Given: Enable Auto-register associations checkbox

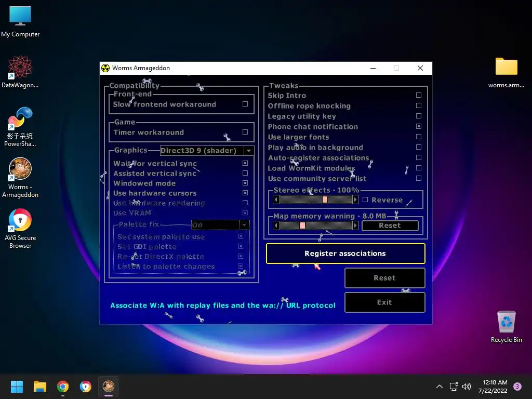Looking at the screenshot, I should click(x=419, y=157).
